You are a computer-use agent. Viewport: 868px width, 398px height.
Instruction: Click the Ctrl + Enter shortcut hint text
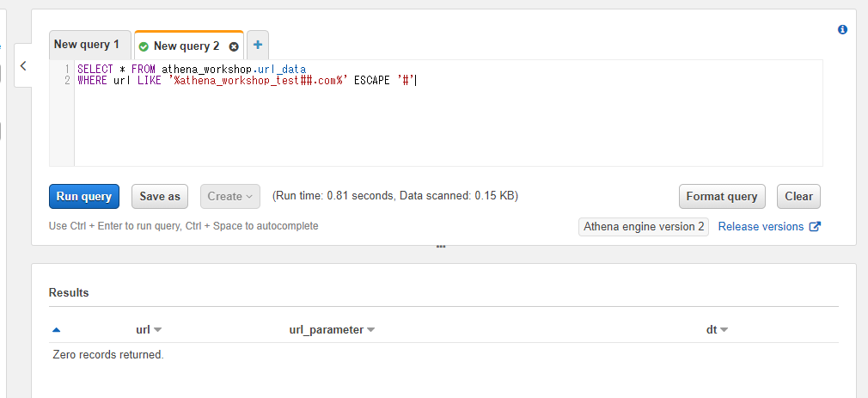(x=183, y=226)
